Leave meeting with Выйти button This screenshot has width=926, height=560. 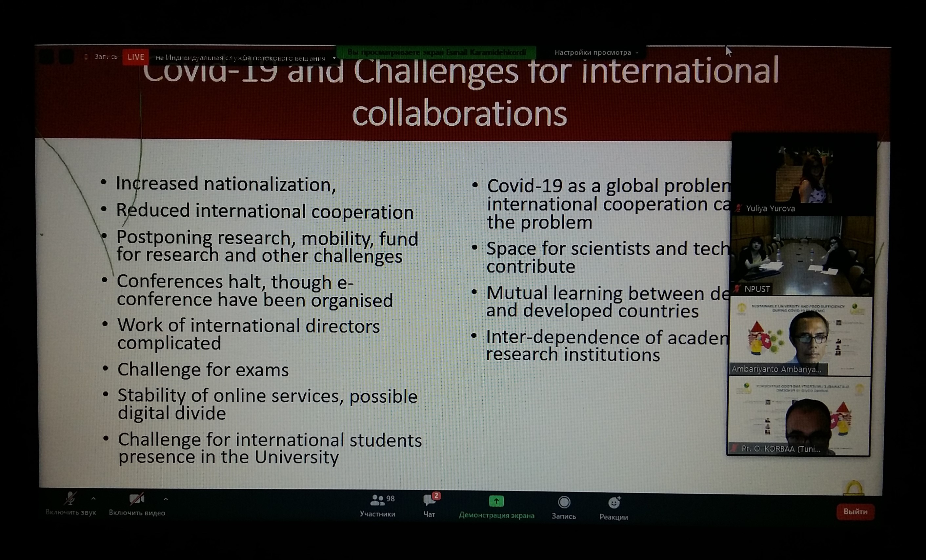856,511
